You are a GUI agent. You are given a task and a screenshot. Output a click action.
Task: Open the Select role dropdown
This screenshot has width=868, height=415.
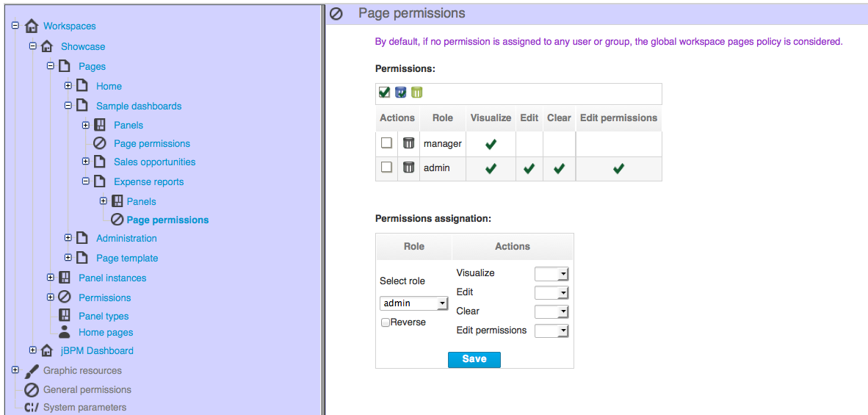point(413,303)
